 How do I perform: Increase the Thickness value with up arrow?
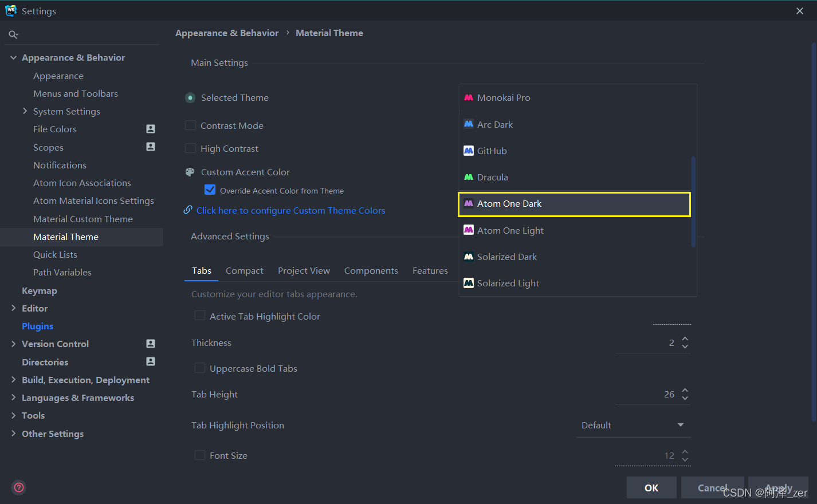tap(685, 339)
